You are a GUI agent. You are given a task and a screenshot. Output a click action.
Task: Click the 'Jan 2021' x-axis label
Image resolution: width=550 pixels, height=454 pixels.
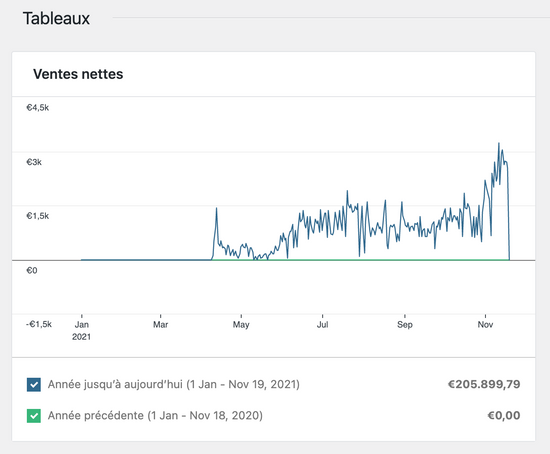click(x=81, y=331)
